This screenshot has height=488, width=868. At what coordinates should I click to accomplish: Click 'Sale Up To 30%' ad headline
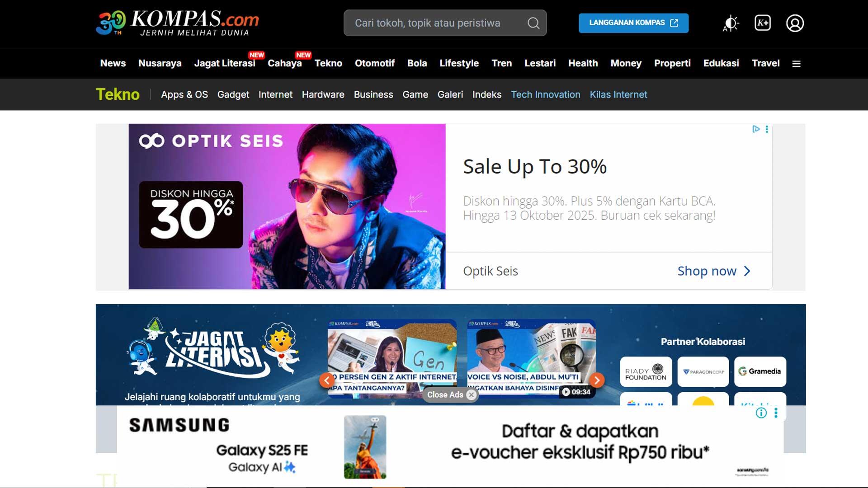click(x=535, y=167)
